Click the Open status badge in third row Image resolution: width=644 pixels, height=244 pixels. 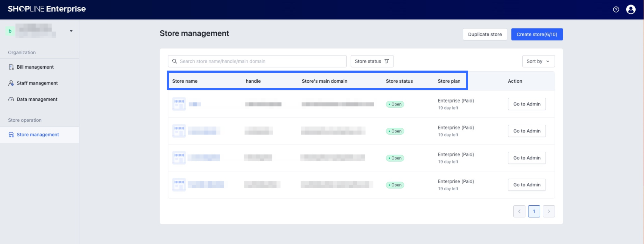(395, 158)
